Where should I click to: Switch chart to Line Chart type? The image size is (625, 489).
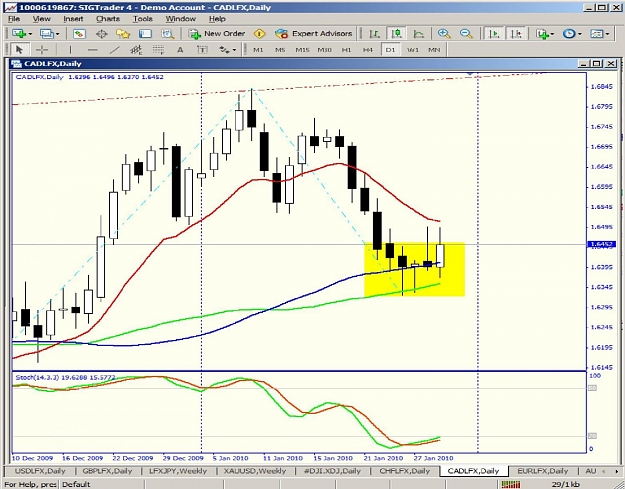click(x=419, y=34)
